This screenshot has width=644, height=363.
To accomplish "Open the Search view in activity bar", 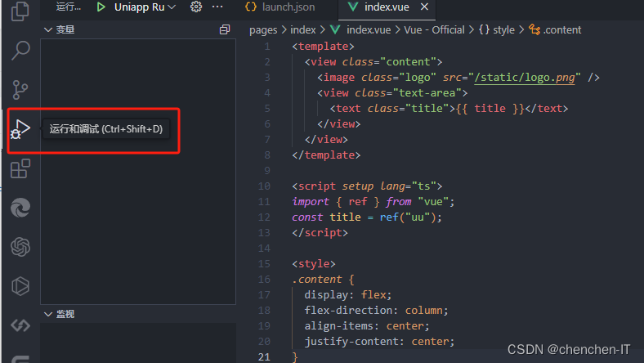I will click(x=20, y=50).
